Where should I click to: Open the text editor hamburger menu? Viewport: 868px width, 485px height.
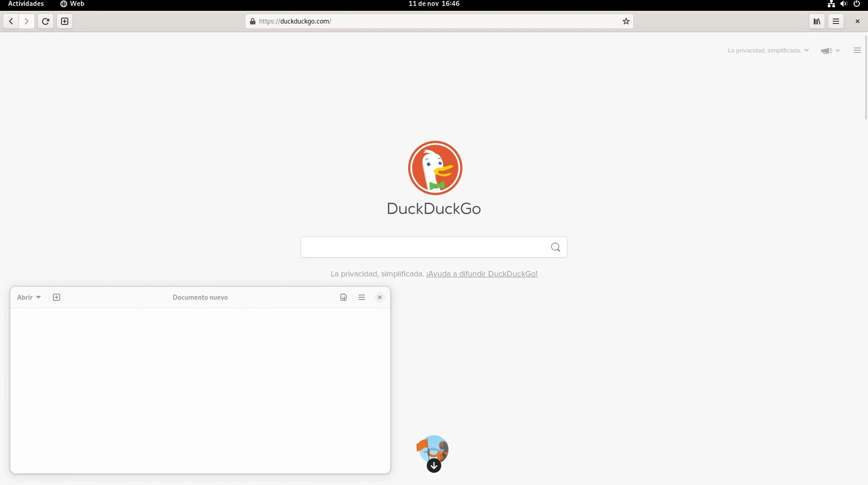[362, 297]
